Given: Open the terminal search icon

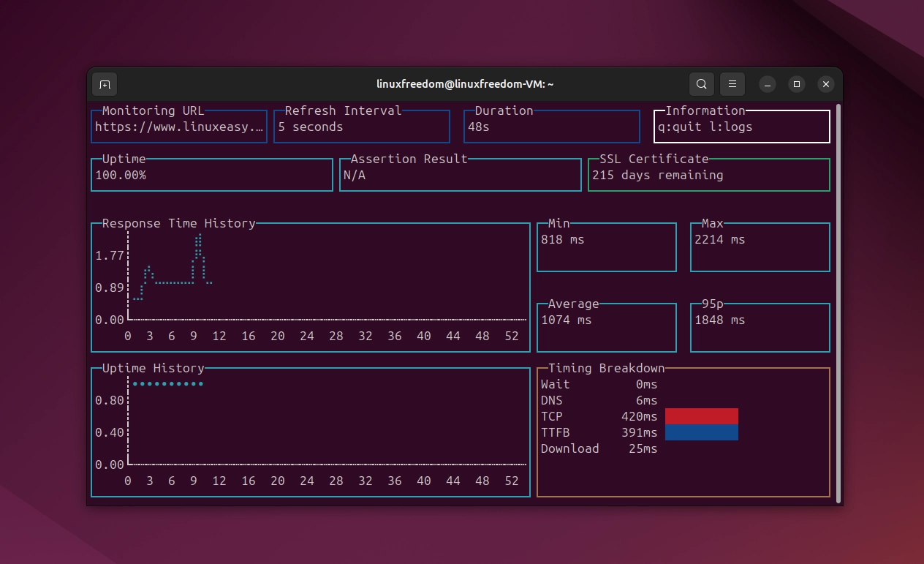Looking at the screenshot, I should [701, 84].
